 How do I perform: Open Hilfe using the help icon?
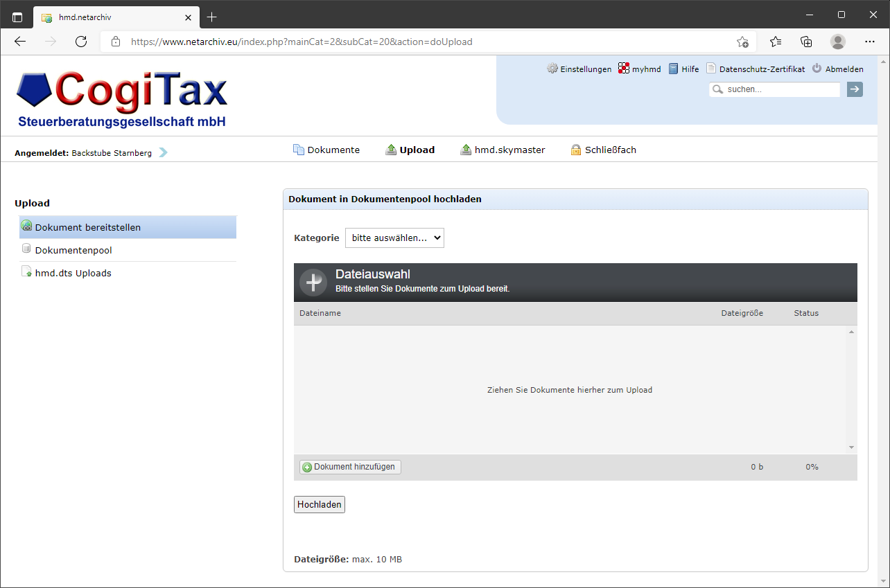672,68
